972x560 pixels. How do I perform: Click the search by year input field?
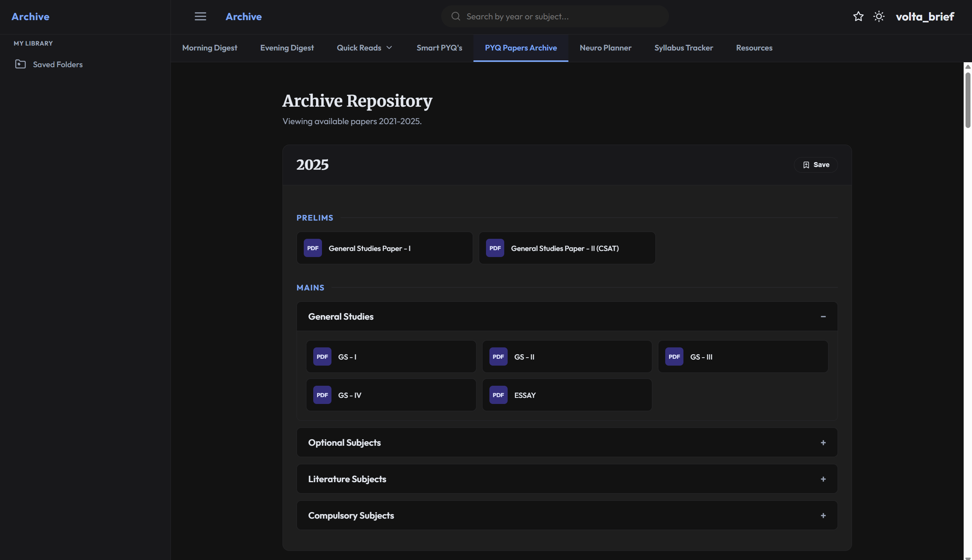tap(554, 16)
